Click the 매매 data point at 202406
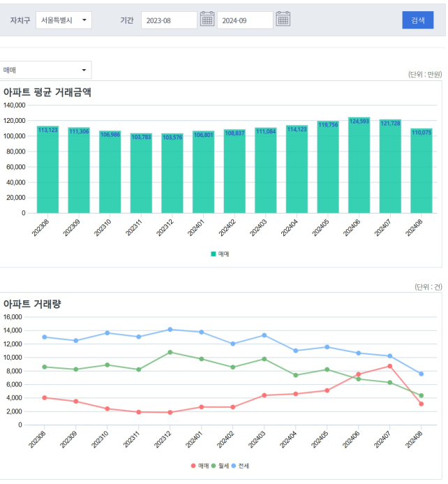This screenshot has height=484, width=448. coord(358,374)
